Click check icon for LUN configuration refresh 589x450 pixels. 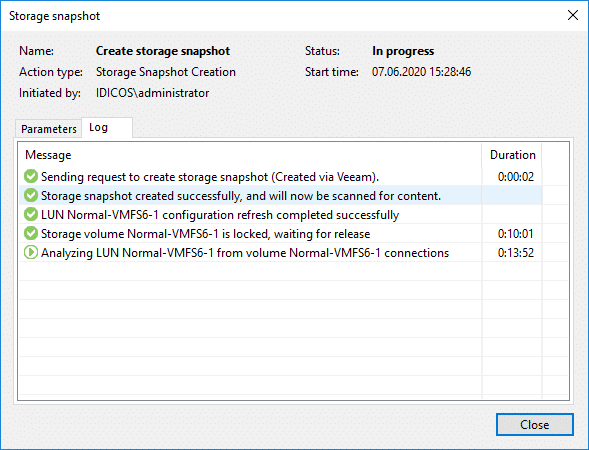click(x=31, y=214)
